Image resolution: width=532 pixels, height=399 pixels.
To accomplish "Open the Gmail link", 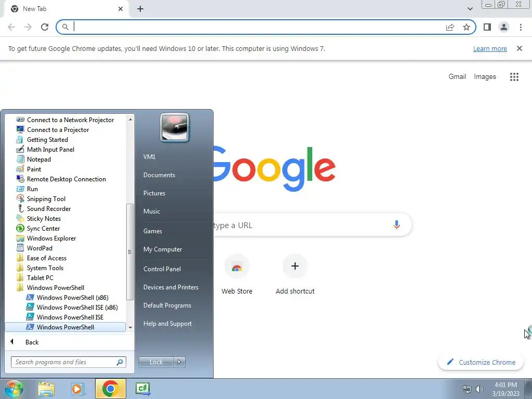I will (457, 77).
